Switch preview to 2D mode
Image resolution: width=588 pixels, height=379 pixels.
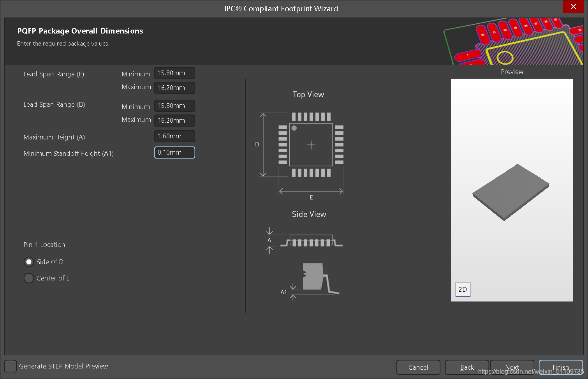click(x=463, y=289)
